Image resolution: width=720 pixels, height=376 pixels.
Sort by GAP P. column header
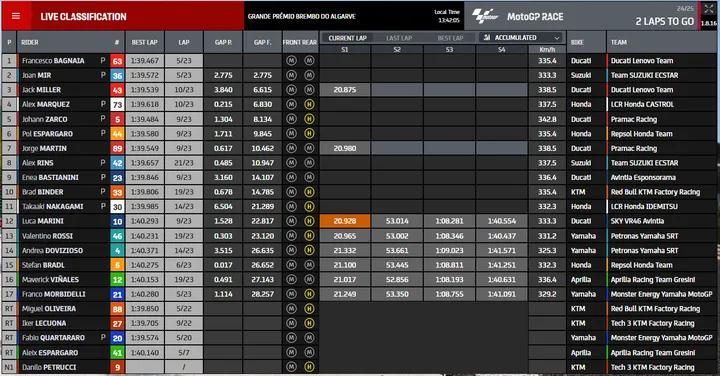(223, 42)
